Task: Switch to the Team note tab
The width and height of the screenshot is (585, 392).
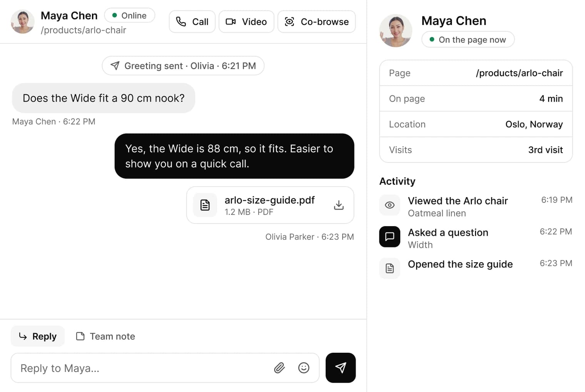Action: 105,336
